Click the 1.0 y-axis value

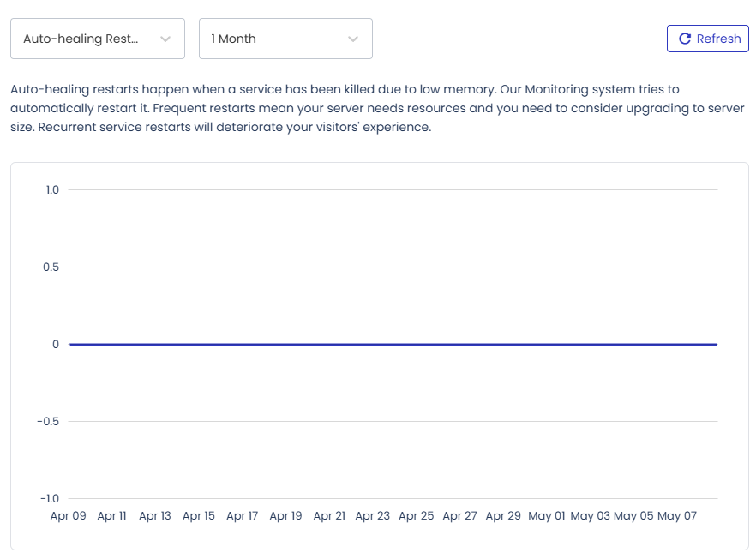coord(52,190)
